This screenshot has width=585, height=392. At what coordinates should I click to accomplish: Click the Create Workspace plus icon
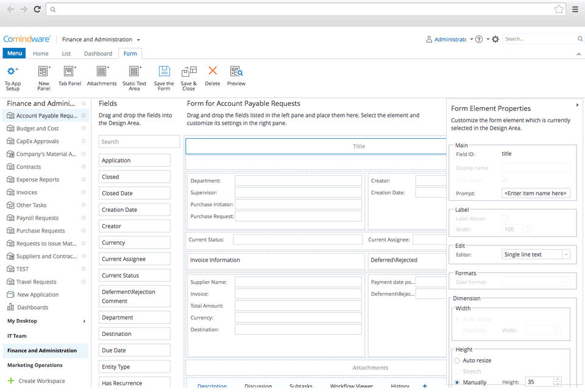point(11,380)
